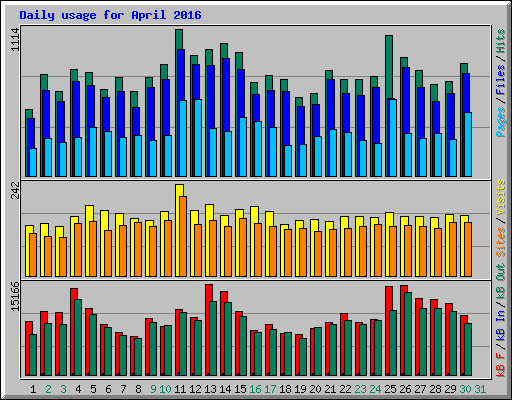The width and height of the screenshot is (512, 400).
Task: Click day 30 on the date axis
Action: click(x=465, y=389)
